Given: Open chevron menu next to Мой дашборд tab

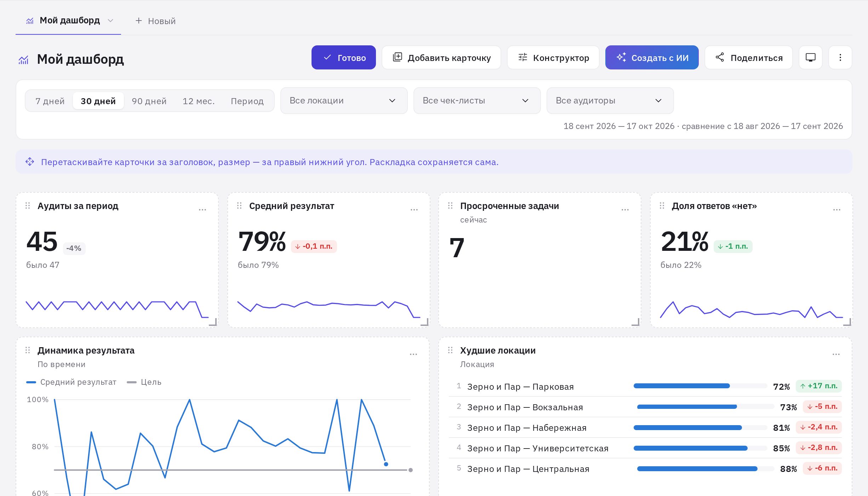Looking at the screenshot, I should tap(110, 21).
